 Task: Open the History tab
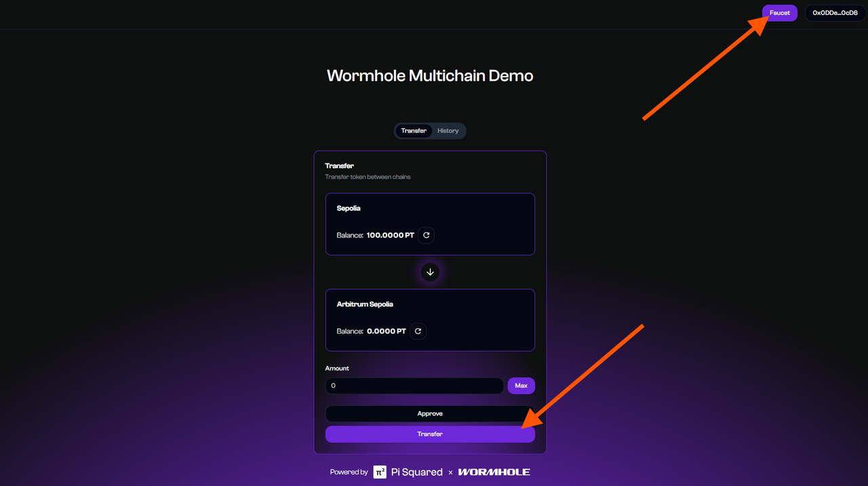(448, 131)
